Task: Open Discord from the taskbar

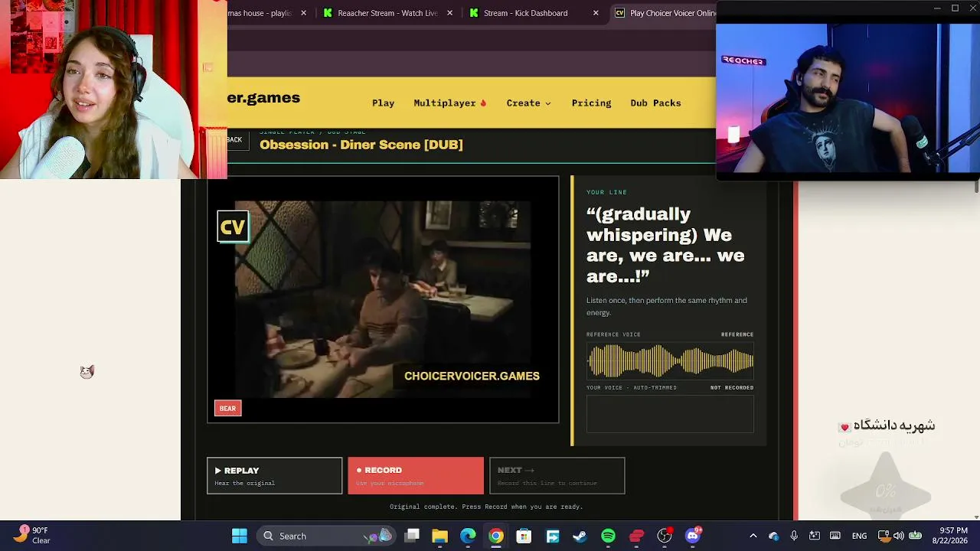Action: click(x=692, y=536)
